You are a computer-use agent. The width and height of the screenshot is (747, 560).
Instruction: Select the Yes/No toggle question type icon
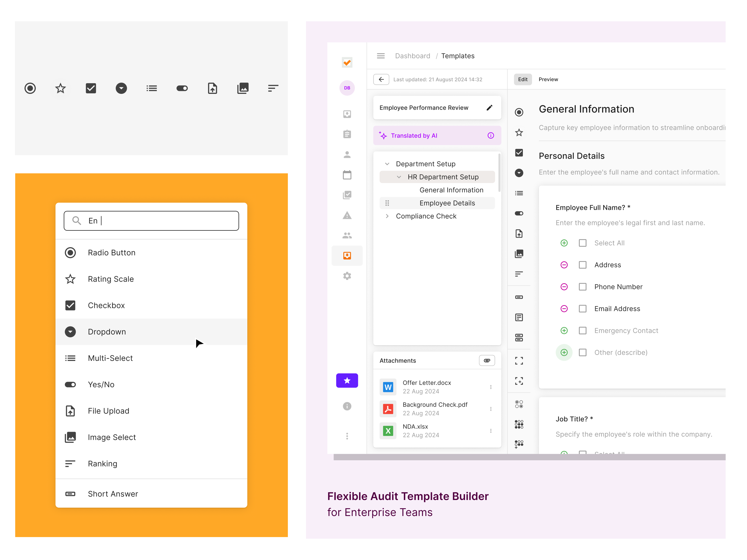point(70,384)
